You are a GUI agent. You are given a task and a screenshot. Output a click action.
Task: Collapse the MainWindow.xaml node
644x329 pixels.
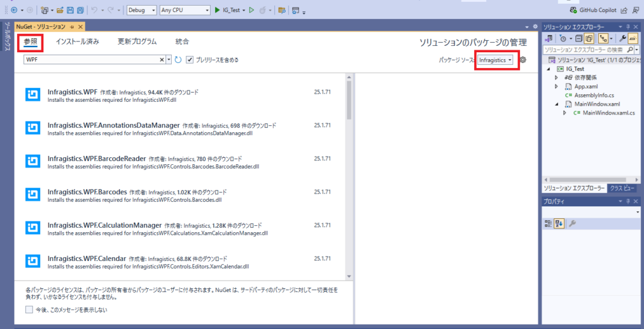[557, 104]
